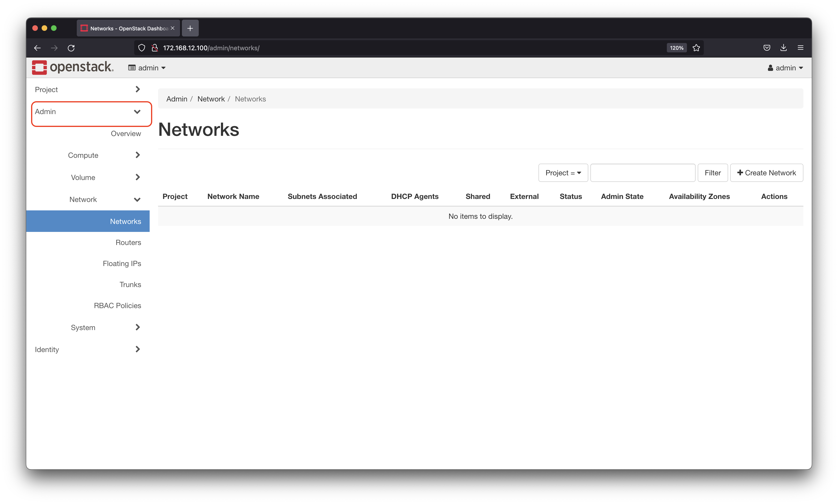Click the Network Name column header
Viewport: 838px width, 504px height.
pos(233,196)
